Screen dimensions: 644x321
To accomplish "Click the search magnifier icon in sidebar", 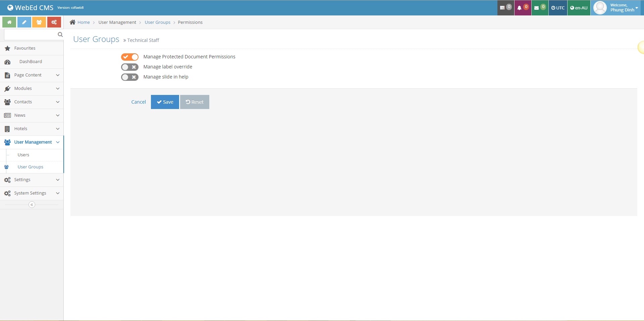I will (60, 35).
